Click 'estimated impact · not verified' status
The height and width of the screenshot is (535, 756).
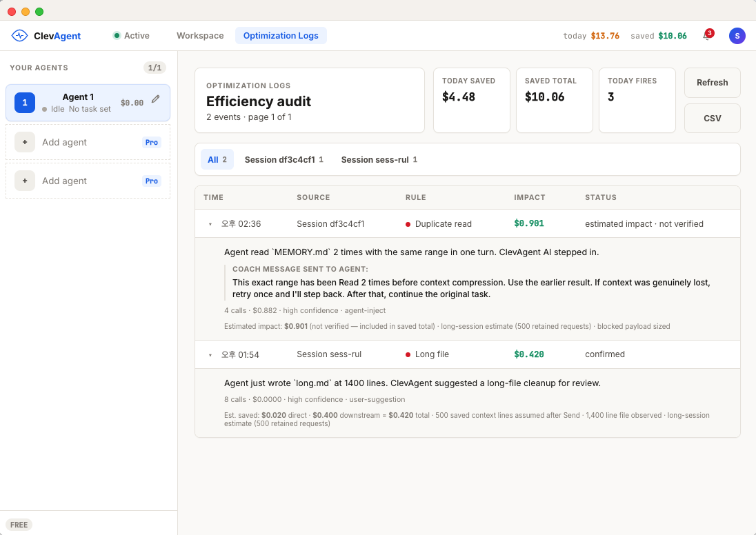pos(644,223)
